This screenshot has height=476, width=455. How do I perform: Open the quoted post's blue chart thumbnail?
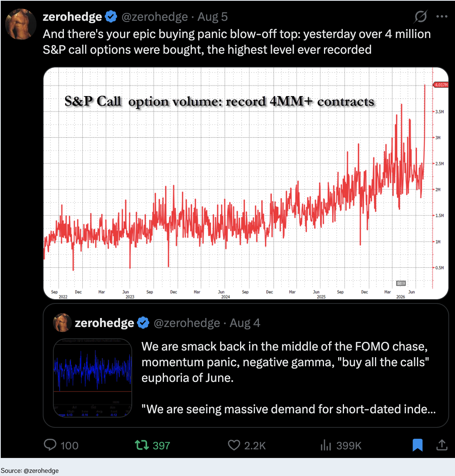(x=93, y=378)
